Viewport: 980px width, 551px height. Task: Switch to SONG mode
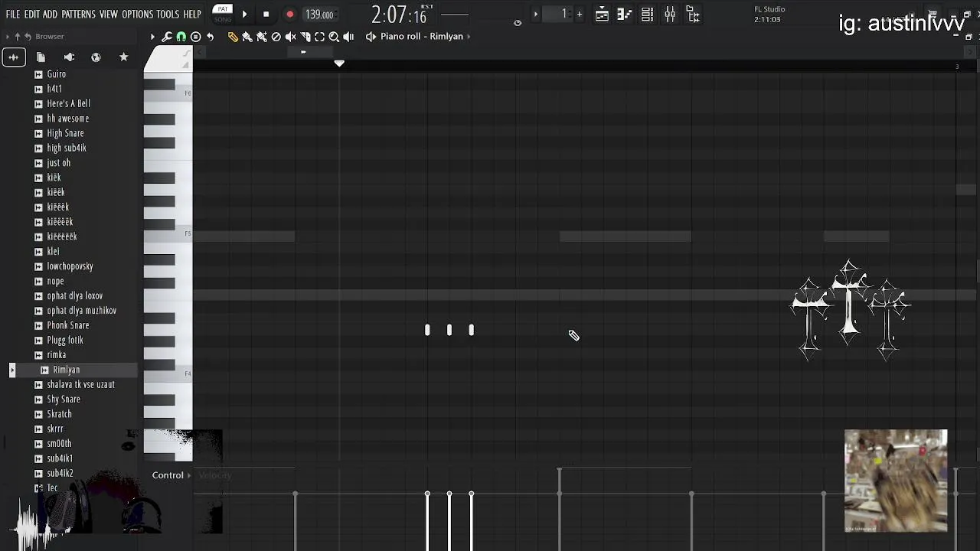(x=223, y=19)
